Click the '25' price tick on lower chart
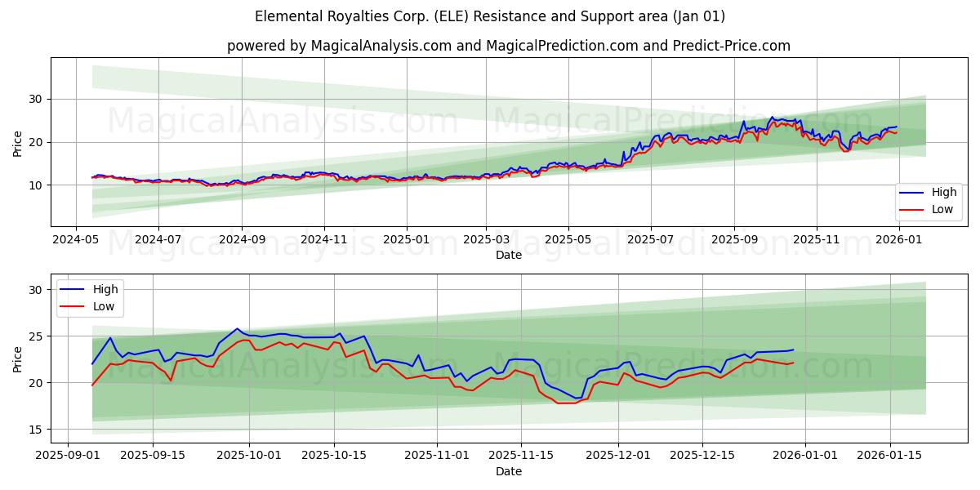This screenshot has height=490, width=980. point(37,336)
